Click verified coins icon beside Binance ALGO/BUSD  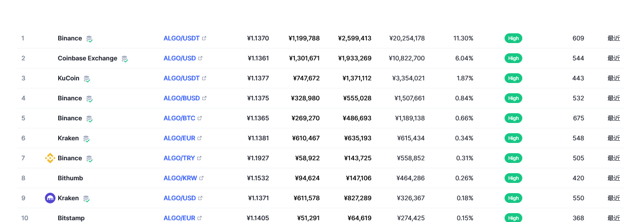[x=89, y=99]
